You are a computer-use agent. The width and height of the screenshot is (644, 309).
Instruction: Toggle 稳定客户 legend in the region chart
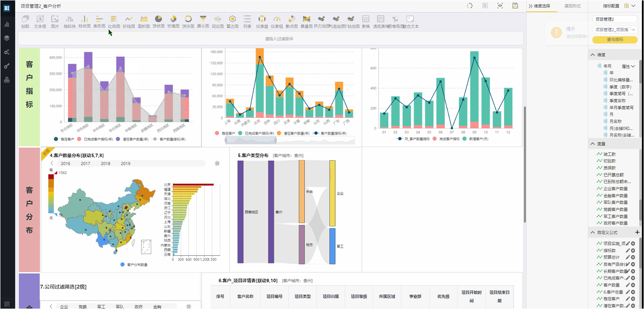pos(64,139)
